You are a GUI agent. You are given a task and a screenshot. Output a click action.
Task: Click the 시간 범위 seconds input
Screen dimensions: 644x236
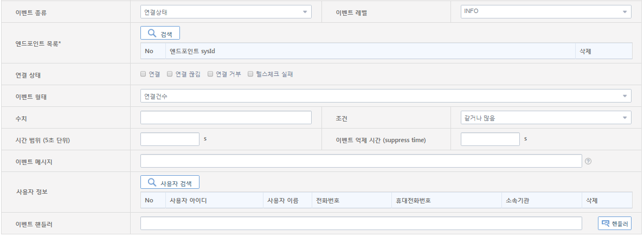coord(170,139)
